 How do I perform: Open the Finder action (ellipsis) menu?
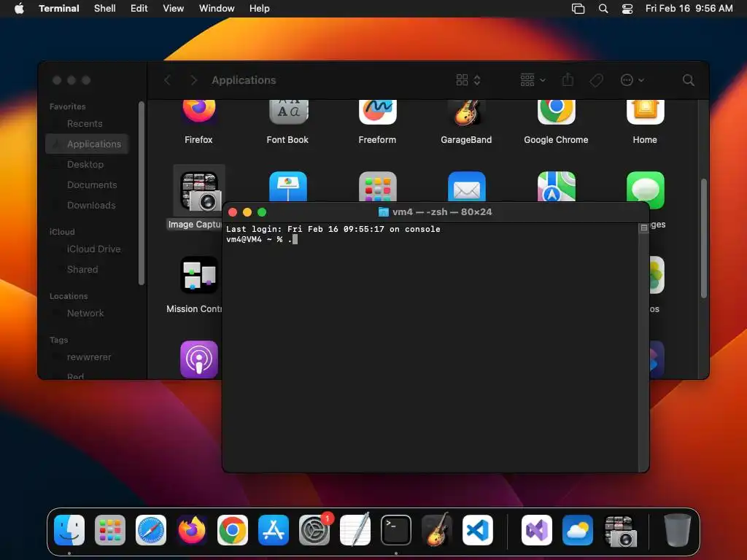[x=632, y=80]
